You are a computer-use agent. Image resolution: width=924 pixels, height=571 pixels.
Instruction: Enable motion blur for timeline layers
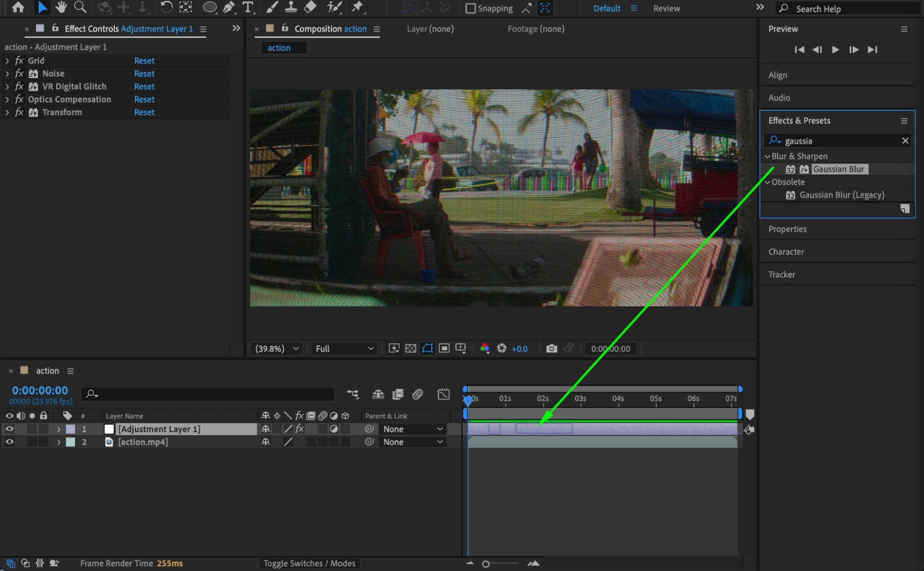click(x=418, y=394)
